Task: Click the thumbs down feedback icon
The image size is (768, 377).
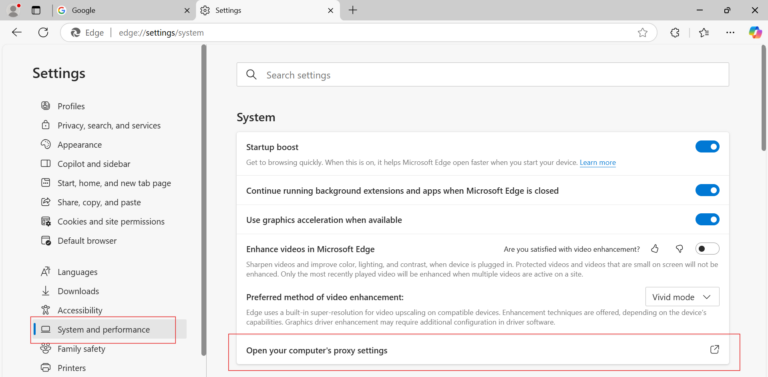Action: [x=679, y=249]
